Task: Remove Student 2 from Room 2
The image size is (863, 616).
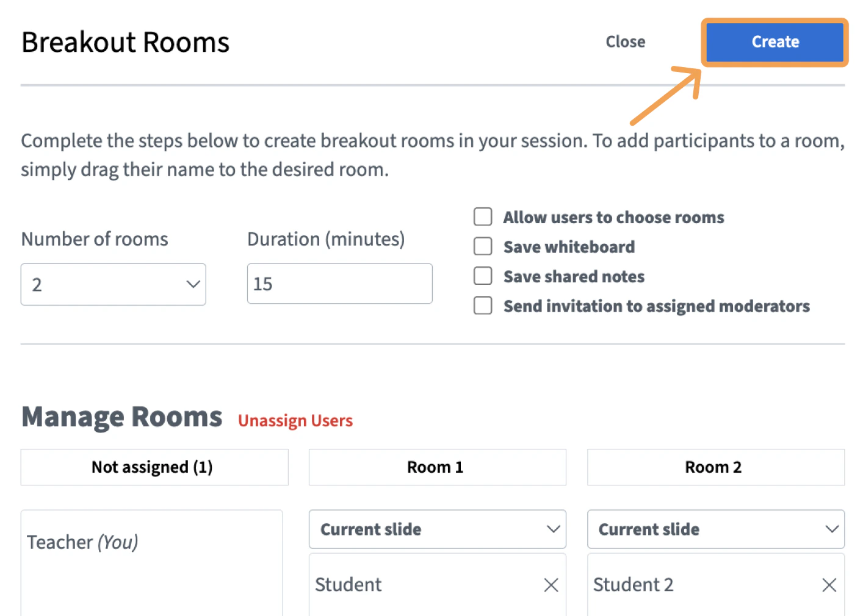Action: click(x=829, y=585)
